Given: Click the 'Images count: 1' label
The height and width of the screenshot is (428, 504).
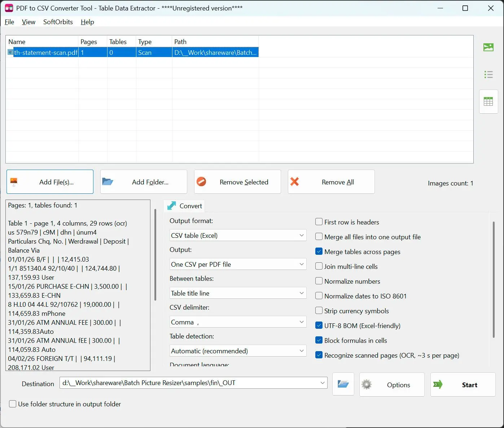Looking at the screenshot, I should pyautogui.click(x=450, y=183).
